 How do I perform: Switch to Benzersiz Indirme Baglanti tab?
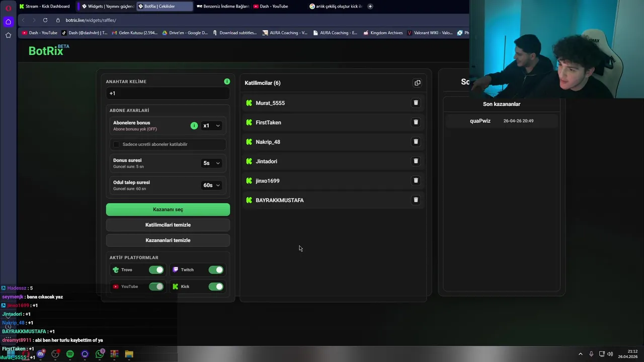point(222,7)
